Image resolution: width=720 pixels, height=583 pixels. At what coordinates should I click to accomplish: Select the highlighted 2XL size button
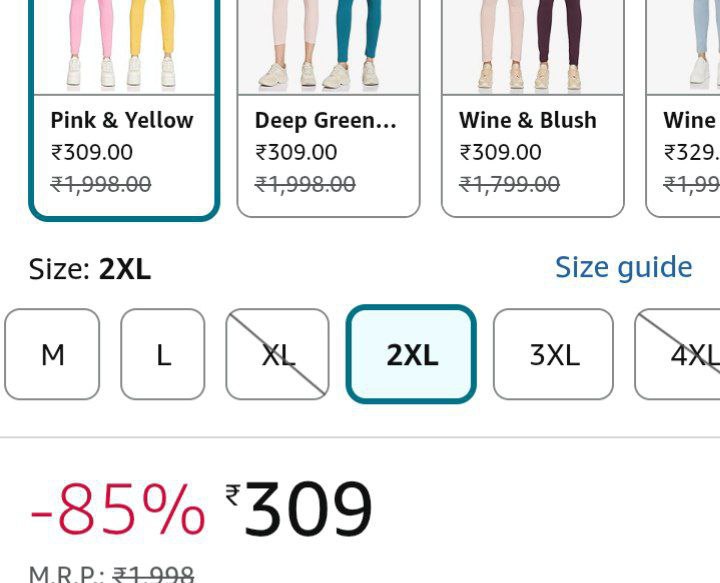[x=411, y=355]
